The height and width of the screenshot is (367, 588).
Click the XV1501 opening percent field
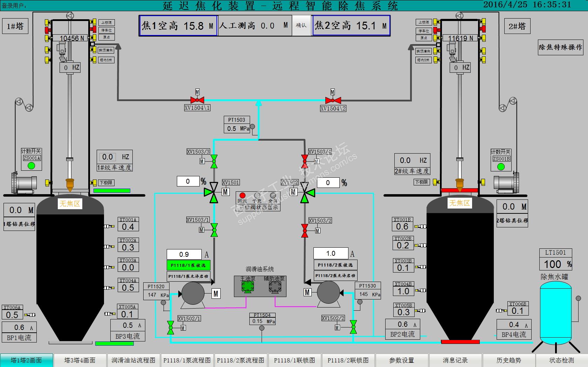[x=188, y=181]
